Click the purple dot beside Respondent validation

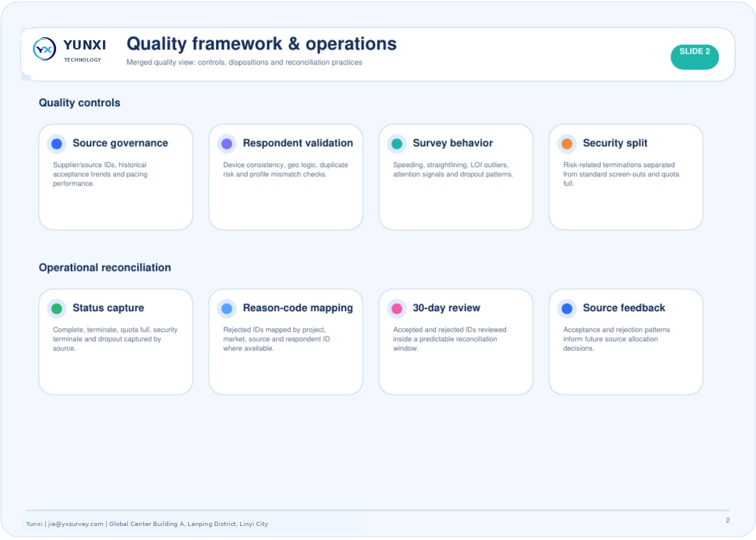pos(227,144)
